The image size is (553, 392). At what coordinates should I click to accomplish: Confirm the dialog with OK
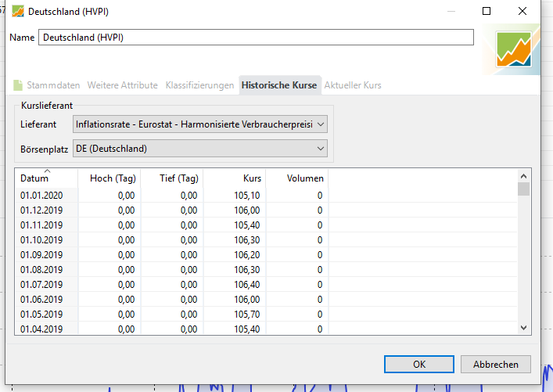(x=419, y=365)
